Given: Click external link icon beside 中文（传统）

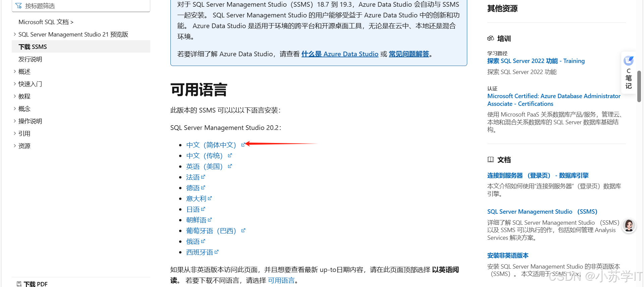Looking at the screenshot, I should (230, 155).
